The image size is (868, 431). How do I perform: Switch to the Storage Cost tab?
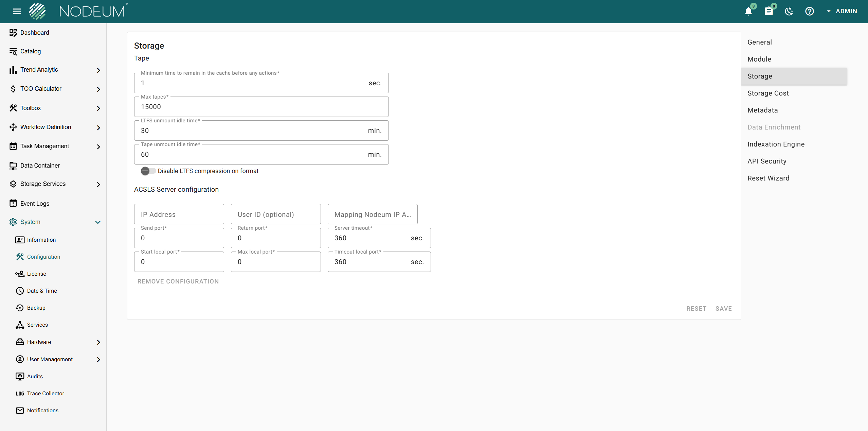click(x=768, y=93)
